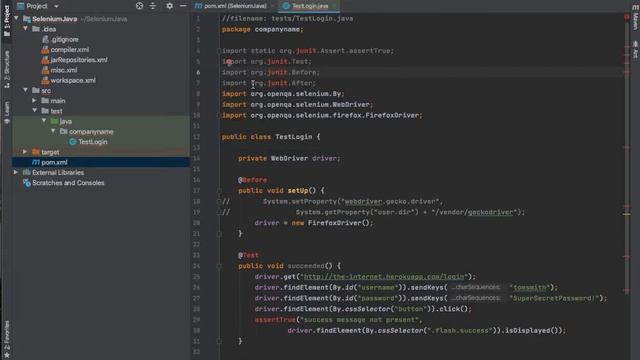Select .gitignore file in tree
640x360 pixels.
(65, 39)
